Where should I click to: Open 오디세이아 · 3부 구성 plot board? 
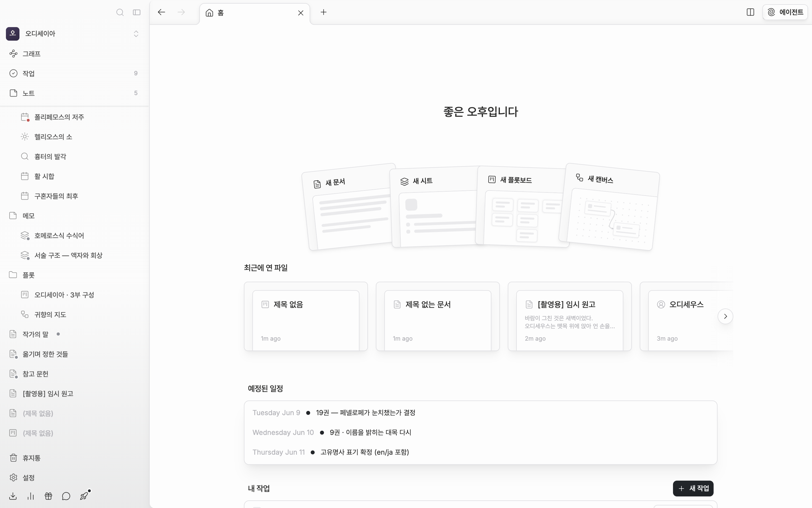74,295
